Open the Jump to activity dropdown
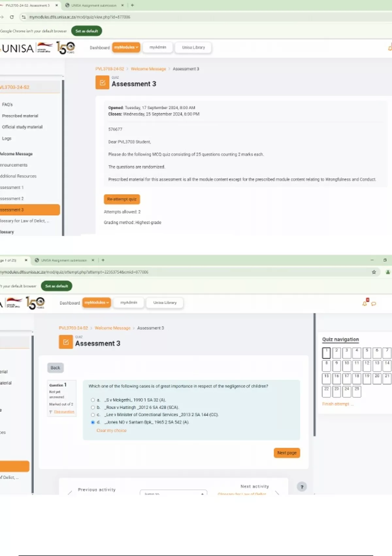 (x=173, y=493)
